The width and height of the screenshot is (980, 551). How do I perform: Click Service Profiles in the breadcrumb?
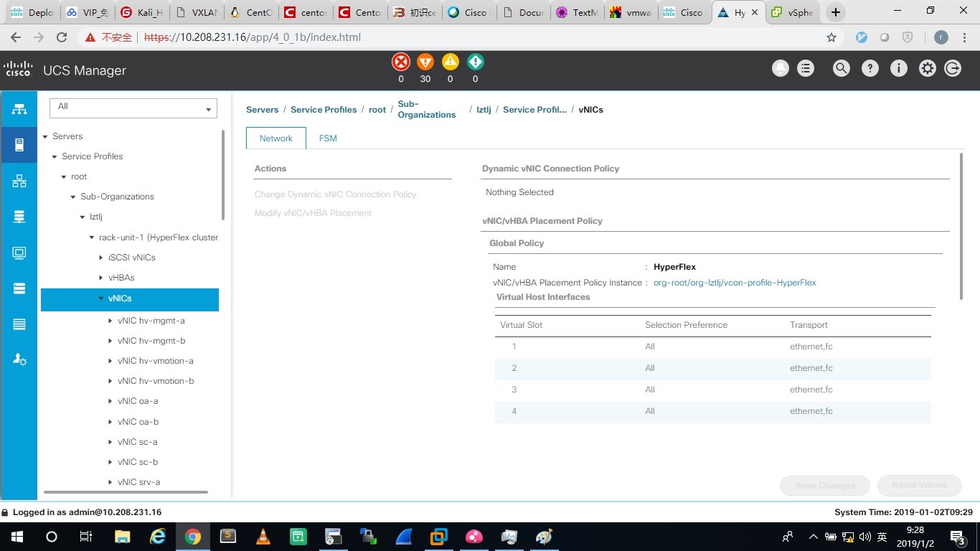[324, 110]
